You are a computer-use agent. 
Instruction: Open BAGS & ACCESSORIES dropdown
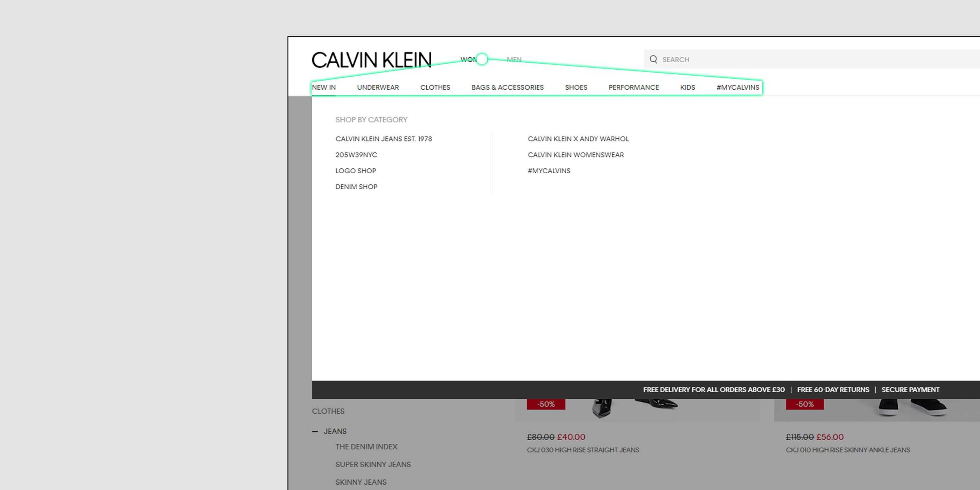coord(507,87)
